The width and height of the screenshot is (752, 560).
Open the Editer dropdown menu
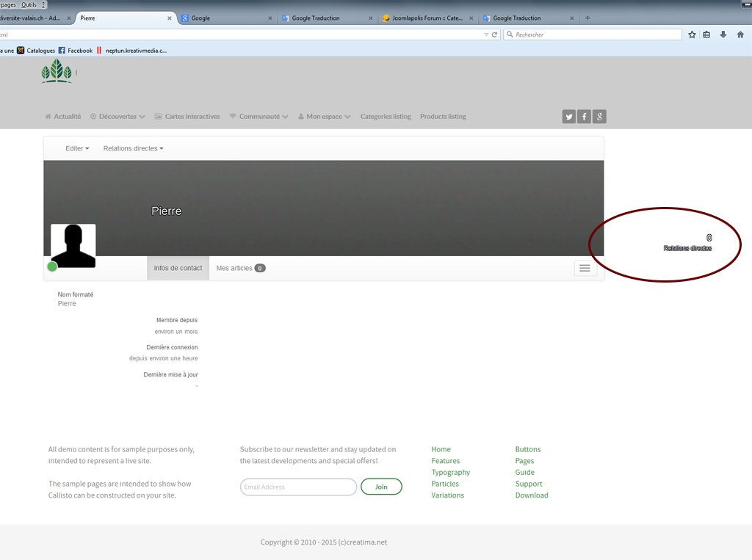(x=77, y=149)
